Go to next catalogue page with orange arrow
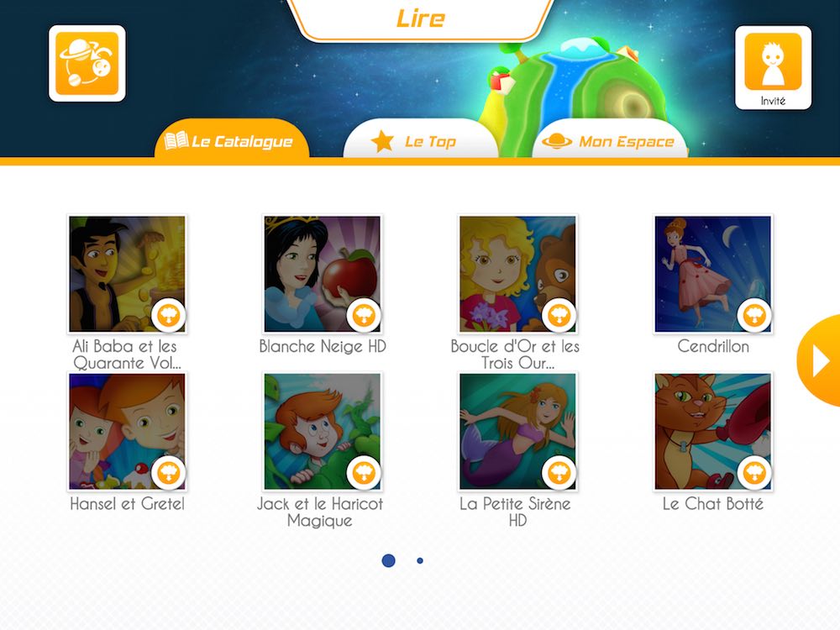840x630 pixels. (x=819, y=360)
